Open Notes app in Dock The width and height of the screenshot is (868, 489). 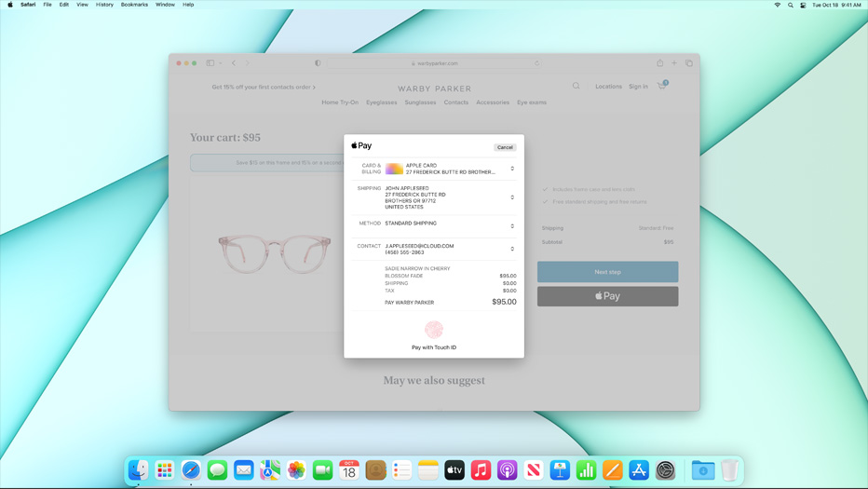[427, 470]
